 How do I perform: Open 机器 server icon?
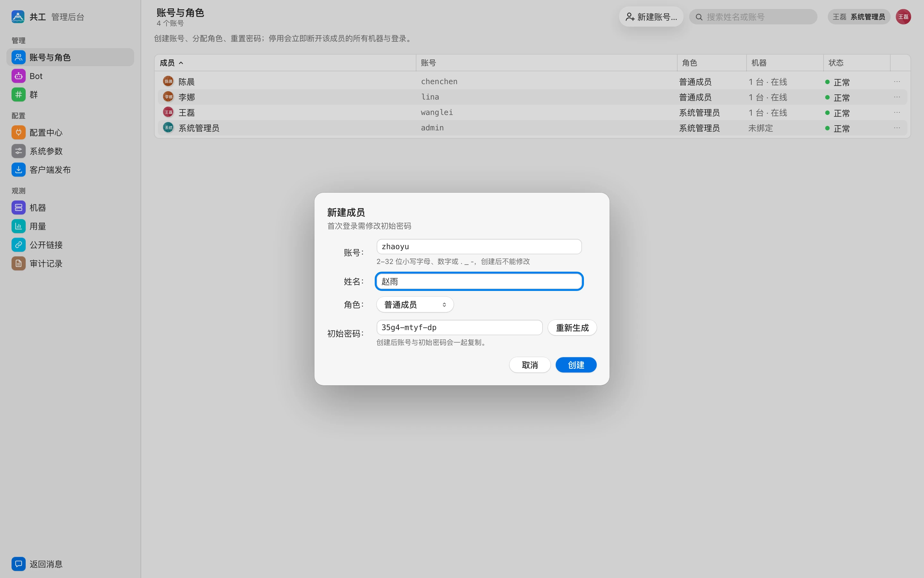[x=18, y=207]
